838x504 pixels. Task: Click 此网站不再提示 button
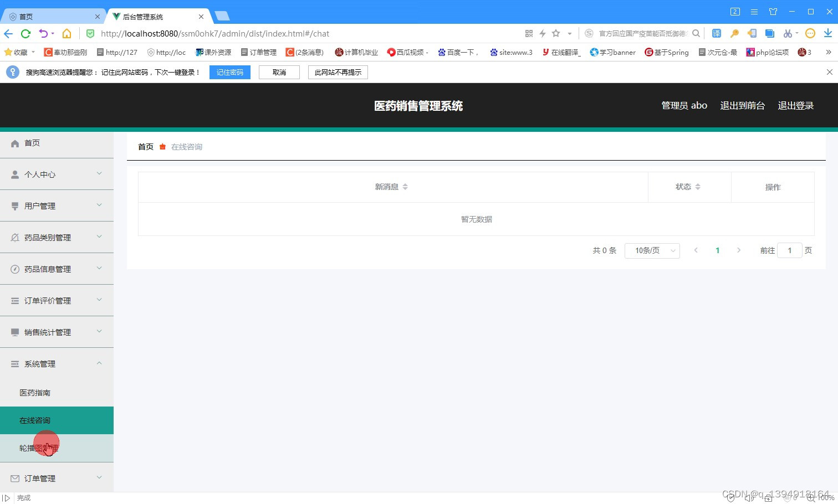[x=338, y=73]
